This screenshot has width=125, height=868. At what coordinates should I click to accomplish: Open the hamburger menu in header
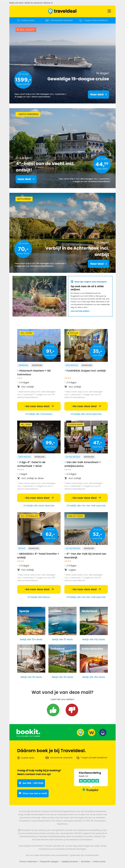tap(109, 11)
